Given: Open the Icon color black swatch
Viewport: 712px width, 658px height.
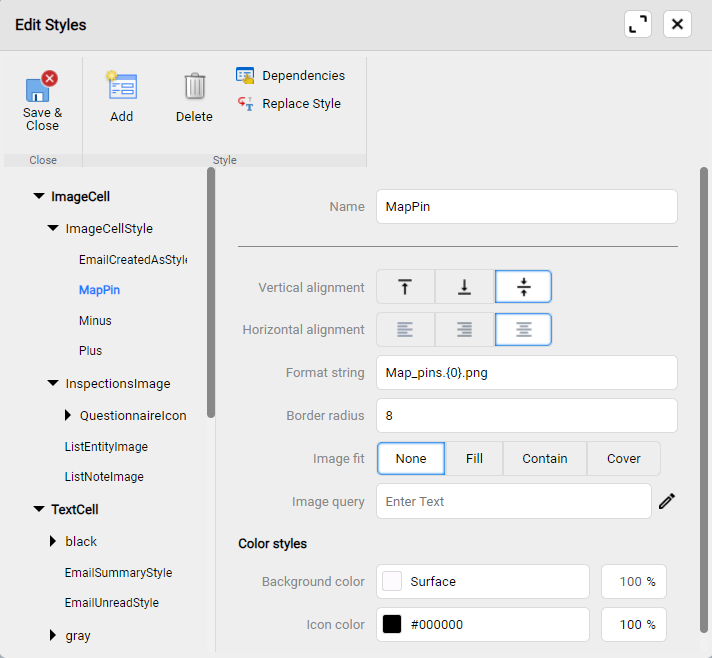Looking at the screenshot, I should point(392,625).
